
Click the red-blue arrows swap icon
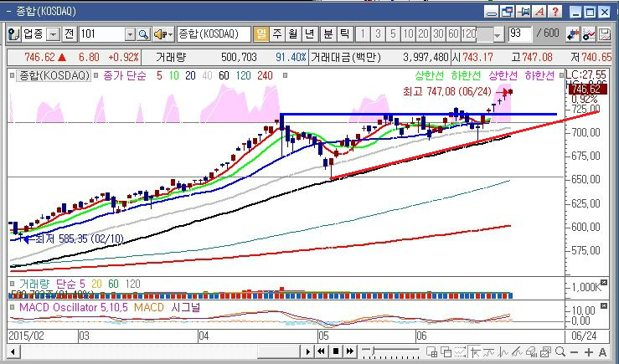574,34
